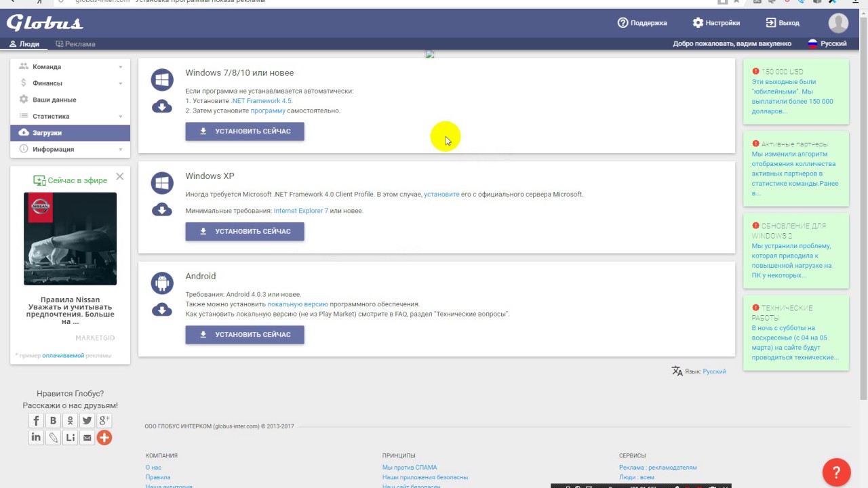This screenshot has width=868, height=488.
Task: Click the page vertical scrollbar
Action: click(x=863, y=207)
